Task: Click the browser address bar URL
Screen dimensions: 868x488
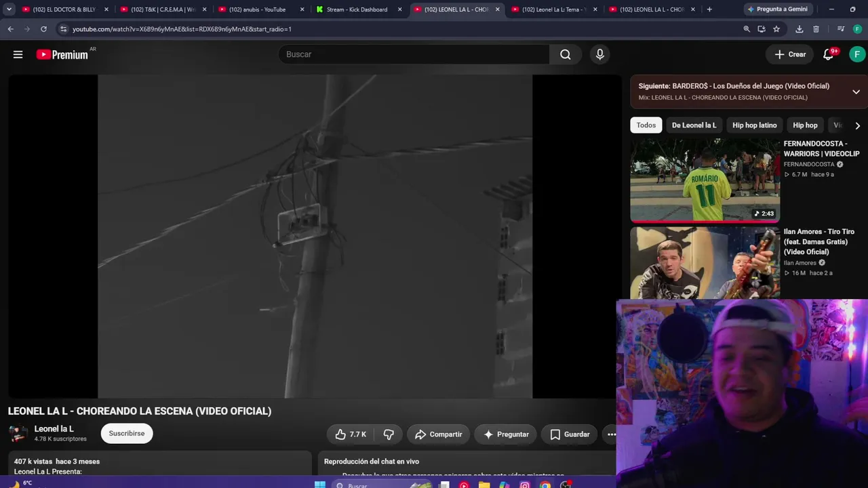Action: 182,29
